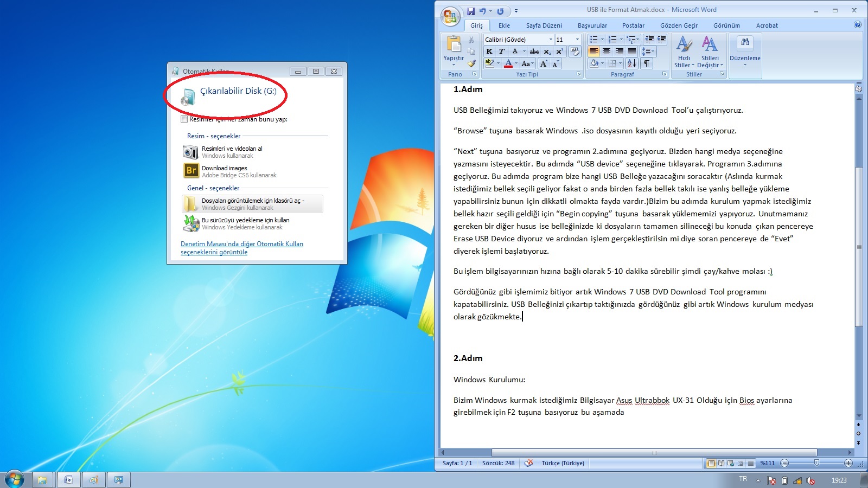Open the Görünüm tab

(726, 25)
